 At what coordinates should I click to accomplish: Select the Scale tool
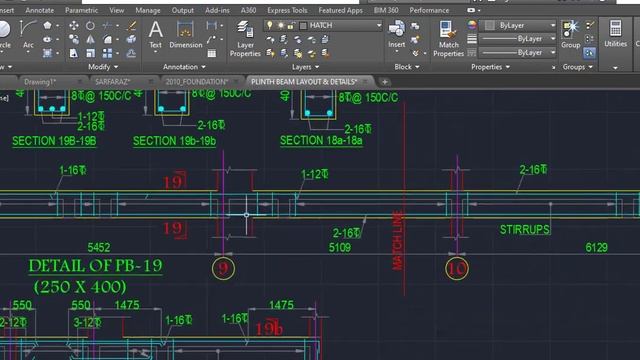tap(90, 53)
